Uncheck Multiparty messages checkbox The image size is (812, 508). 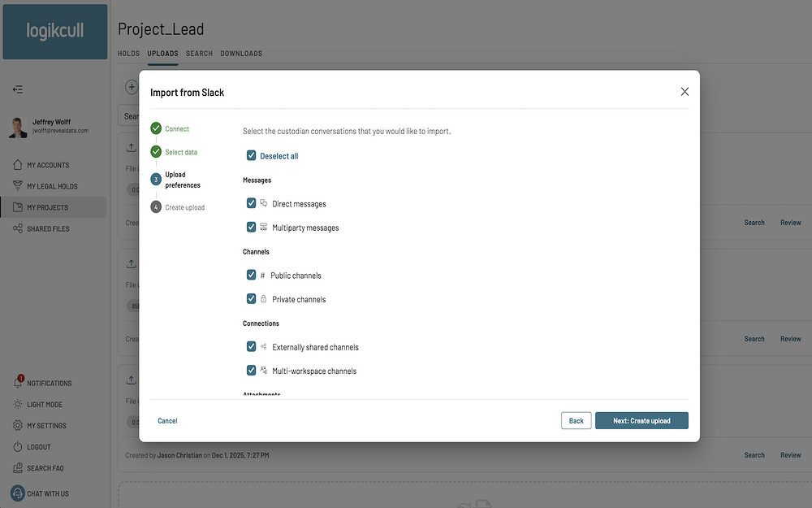click(x=251, y=227)
